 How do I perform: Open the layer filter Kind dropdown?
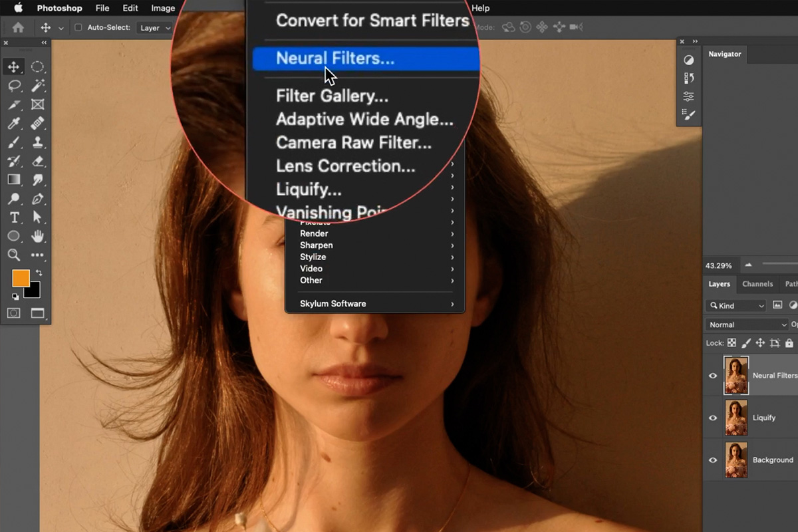coord(735,305)
